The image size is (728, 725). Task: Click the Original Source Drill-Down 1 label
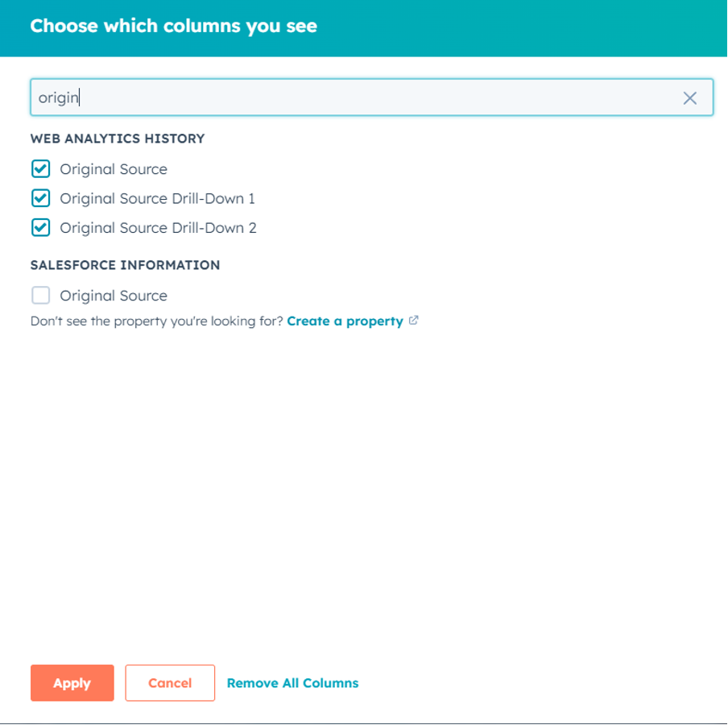[x=156, y=198]
